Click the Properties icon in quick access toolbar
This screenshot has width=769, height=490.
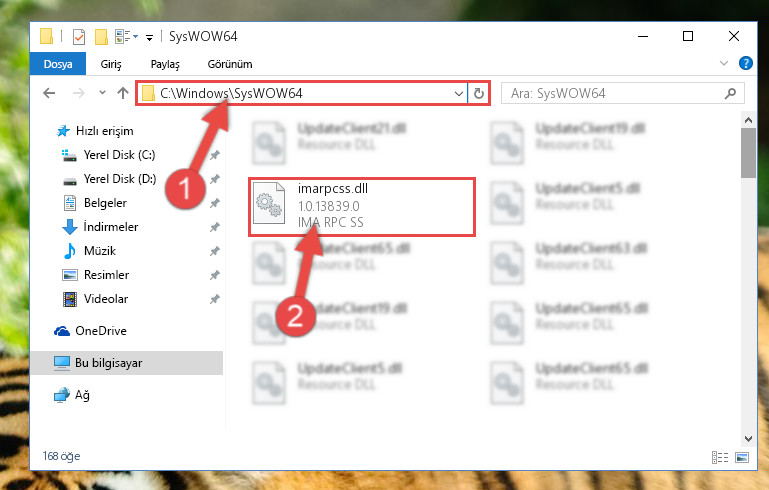pos(79,36)
